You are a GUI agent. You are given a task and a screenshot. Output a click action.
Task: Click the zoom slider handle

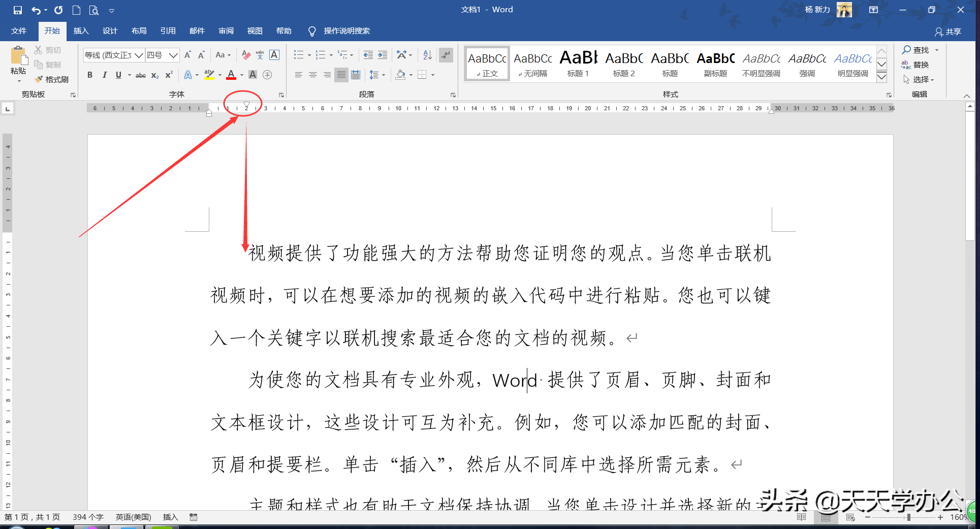click(908, 517)
